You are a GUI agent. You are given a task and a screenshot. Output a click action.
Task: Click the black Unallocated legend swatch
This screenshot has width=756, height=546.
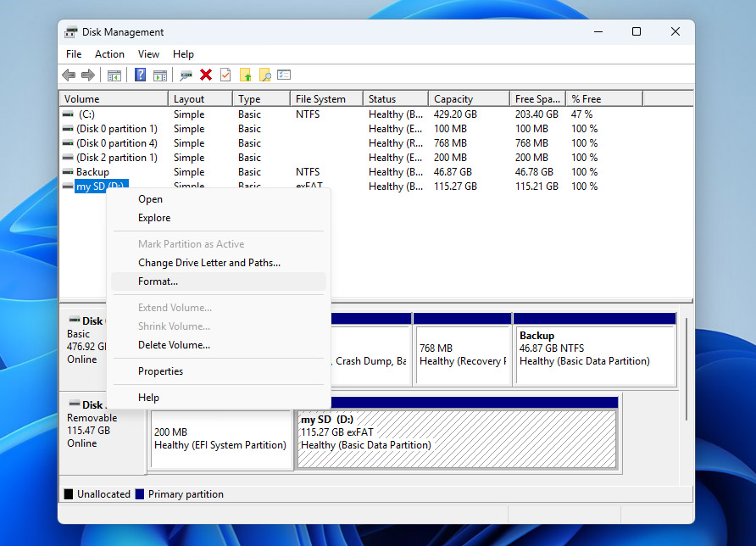[x=69, y=494]
